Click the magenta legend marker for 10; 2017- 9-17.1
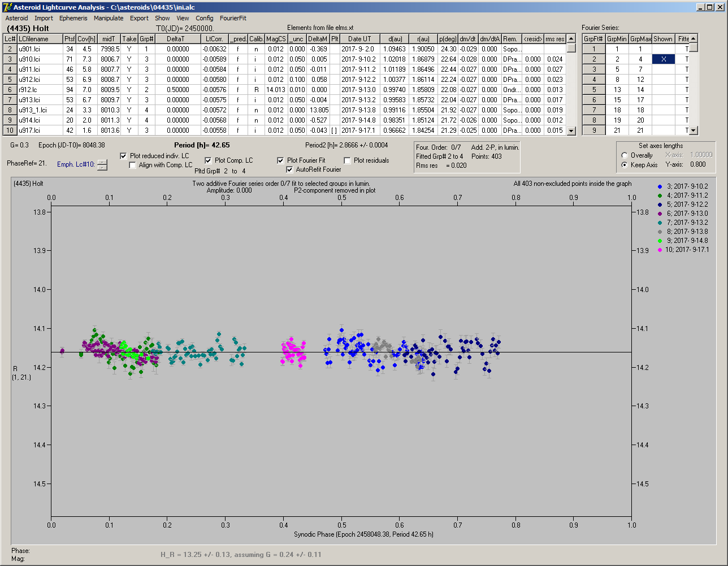Viewport: 728px width, 566px height. [x=660, y=250]
